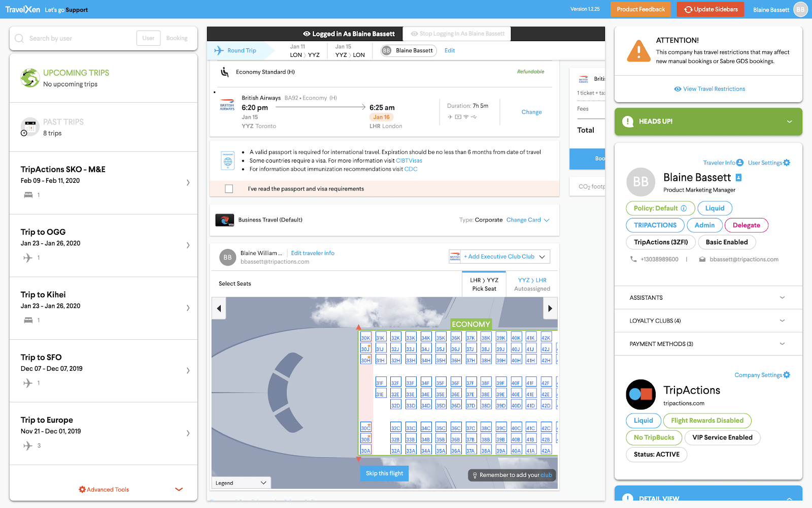The image size is (812, 508).
Task: Open the Trip to OGG entry
Action: [x=104, y=245]
